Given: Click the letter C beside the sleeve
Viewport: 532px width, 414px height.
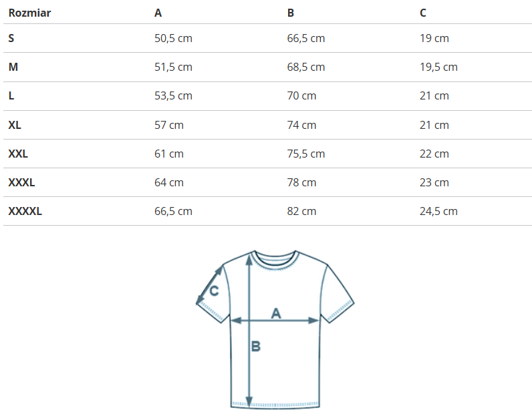Looking at the screenshot, I should coord(214,291).
